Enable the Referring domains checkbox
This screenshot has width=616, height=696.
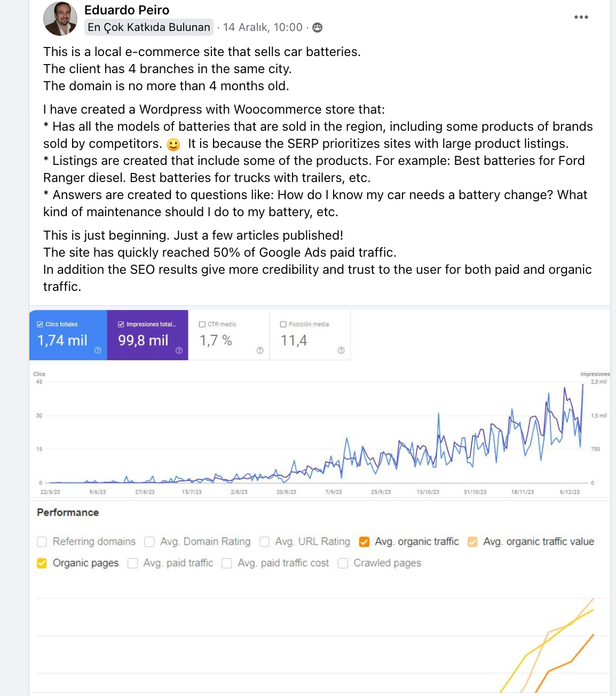42,542
